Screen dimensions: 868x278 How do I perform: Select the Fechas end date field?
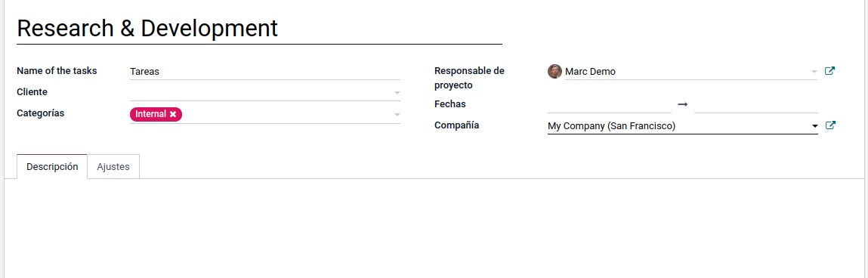755,104
